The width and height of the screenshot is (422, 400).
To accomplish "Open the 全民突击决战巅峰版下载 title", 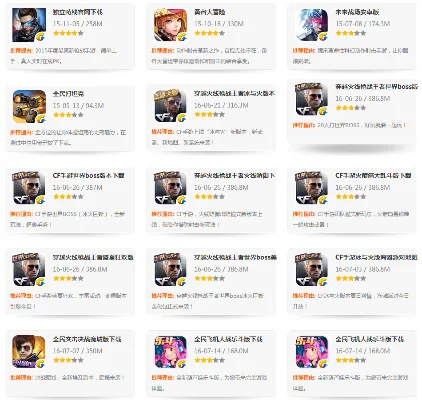I will pyautogui.click(x=87, y=339).
